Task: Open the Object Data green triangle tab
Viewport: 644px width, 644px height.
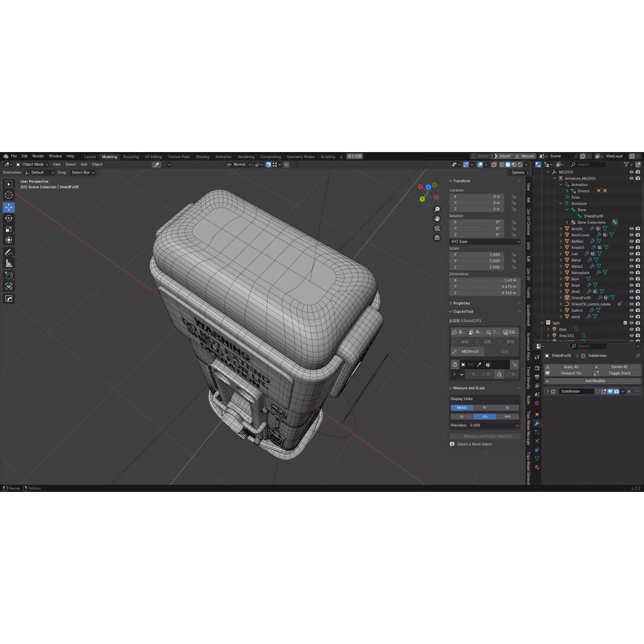Action: [x=537, y=459]
